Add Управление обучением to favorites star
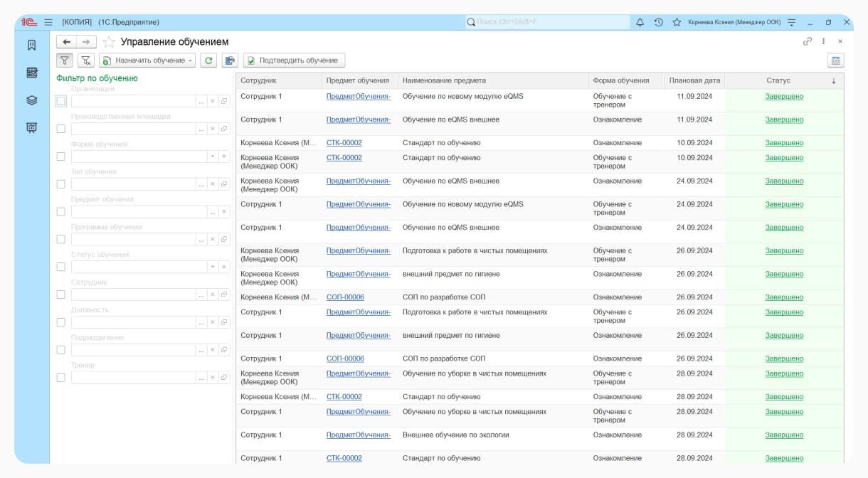Viewport: 868px width, 478px height. pyautogui.click(x=109, y=42)
